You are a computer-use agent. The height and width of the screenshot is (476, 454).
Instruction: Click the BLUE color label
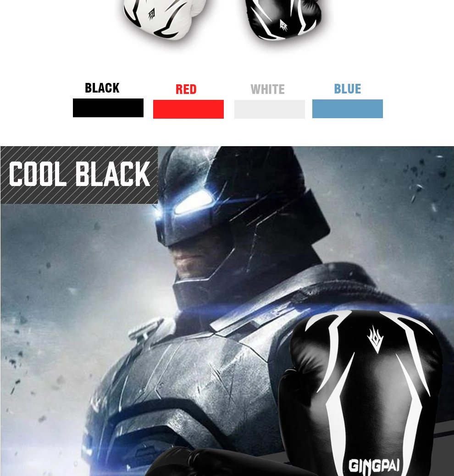tap(347, 89)
